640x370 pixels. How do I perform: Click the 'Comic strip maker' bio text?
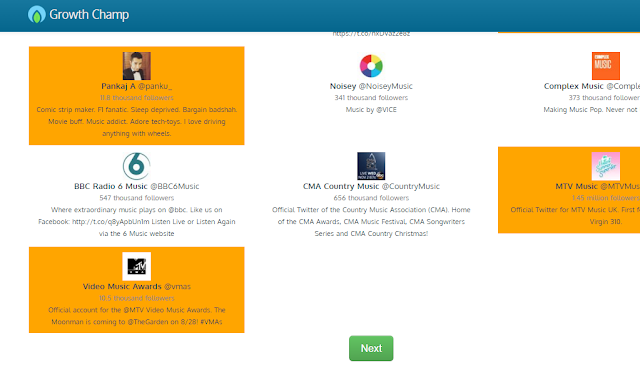click(x=137, y=122)
